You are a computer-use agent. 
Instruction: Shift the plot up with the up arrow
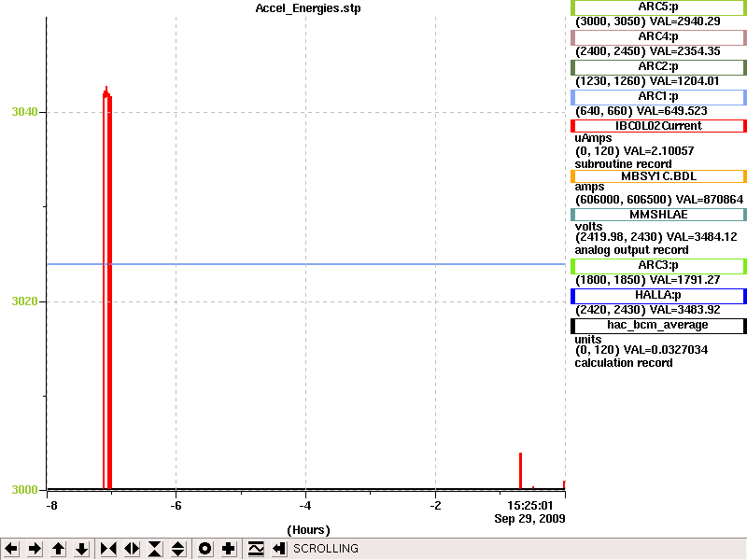pyautogui.click(x=58, y=549)
